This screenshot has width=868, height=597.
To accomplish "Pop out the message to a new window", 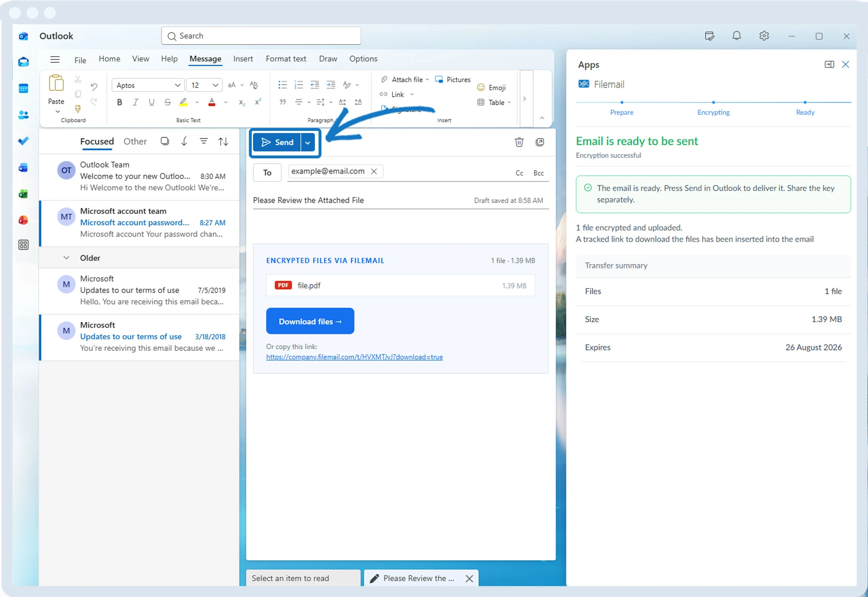I will (x=540, y=142).
